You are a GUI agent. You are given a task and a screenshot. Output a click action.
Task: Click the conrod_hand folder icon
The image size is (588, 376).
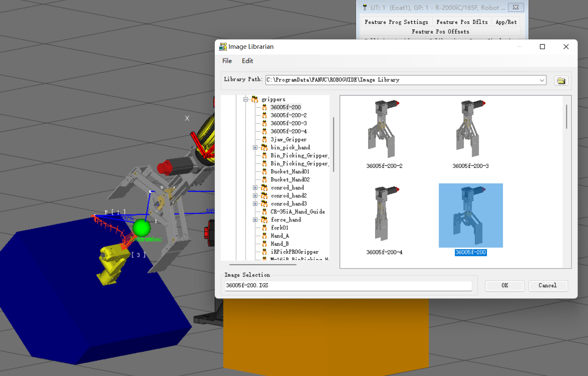pyautogui.click(x=264, y=187)
